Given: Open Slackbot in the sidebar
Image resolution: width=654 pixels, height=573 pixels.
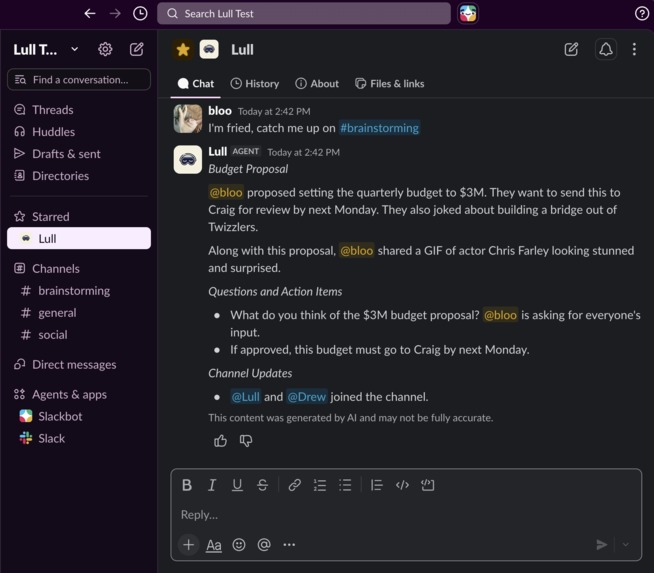Looking at the screenshot, I should tap(60, 417).
